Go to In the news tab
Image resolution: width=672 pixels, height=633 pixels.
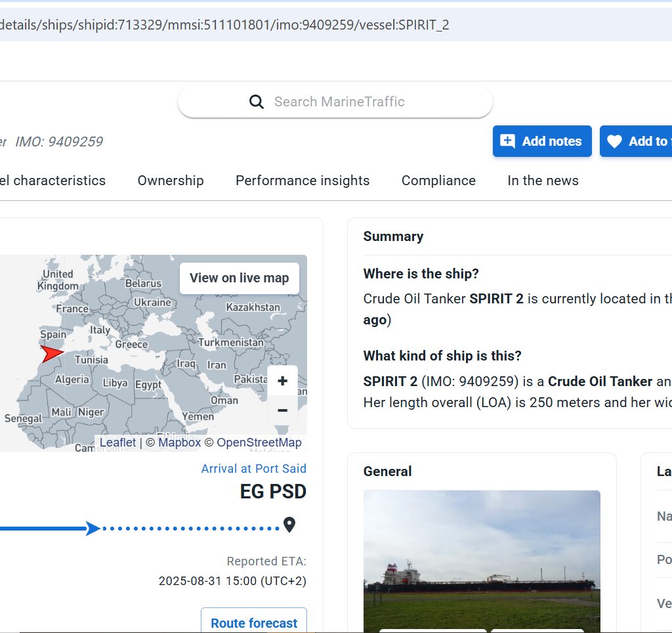click(x=543, y=181)
